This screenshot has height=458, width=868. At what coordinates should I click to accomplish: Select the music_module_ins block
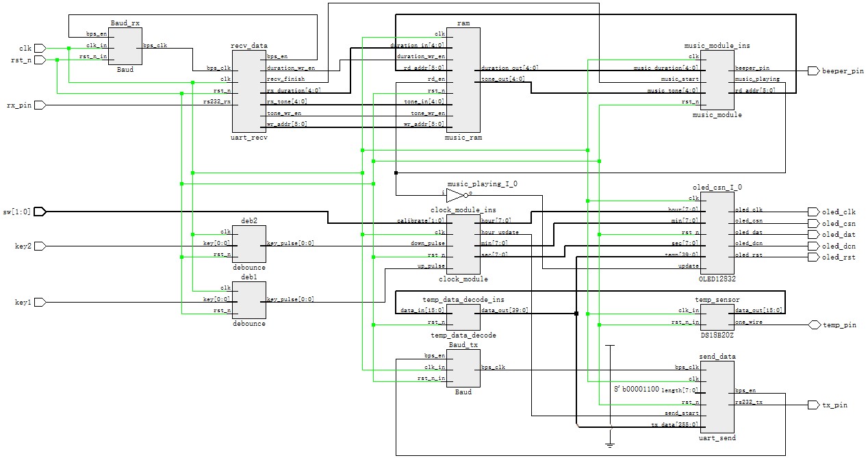[717, 80]
